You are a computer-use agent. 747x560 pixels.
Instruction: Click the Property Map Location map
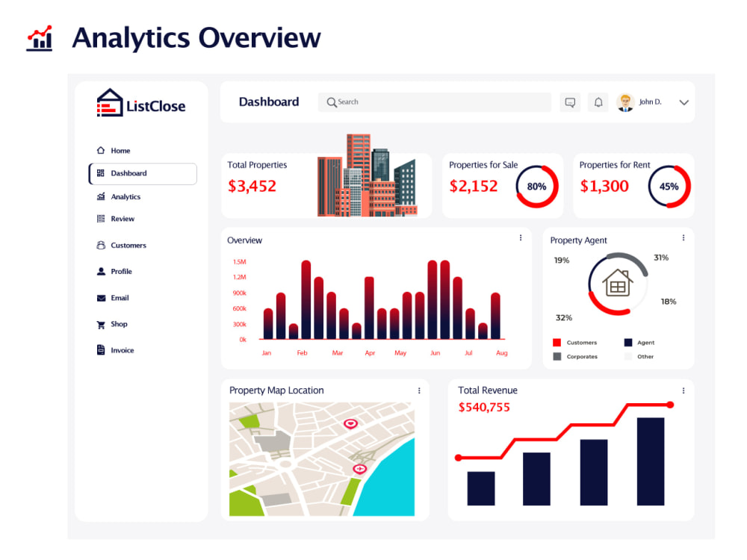322,459
